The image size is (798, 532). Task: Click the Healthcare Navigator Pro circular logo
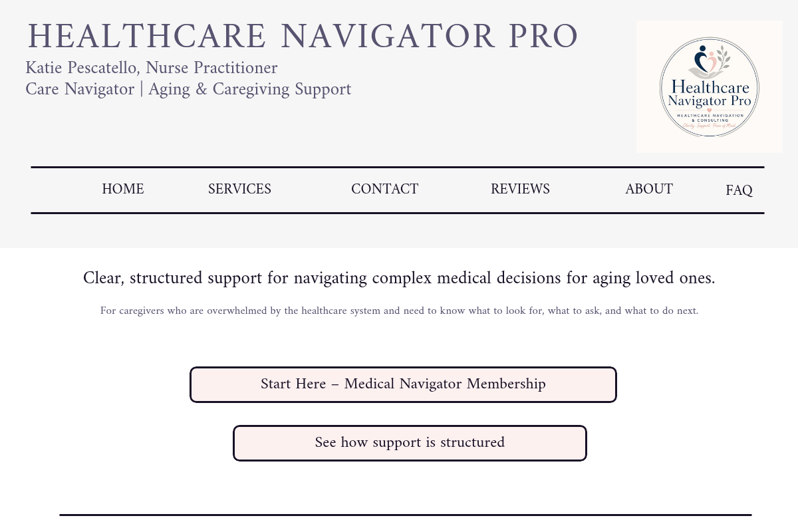pos(709,87)
